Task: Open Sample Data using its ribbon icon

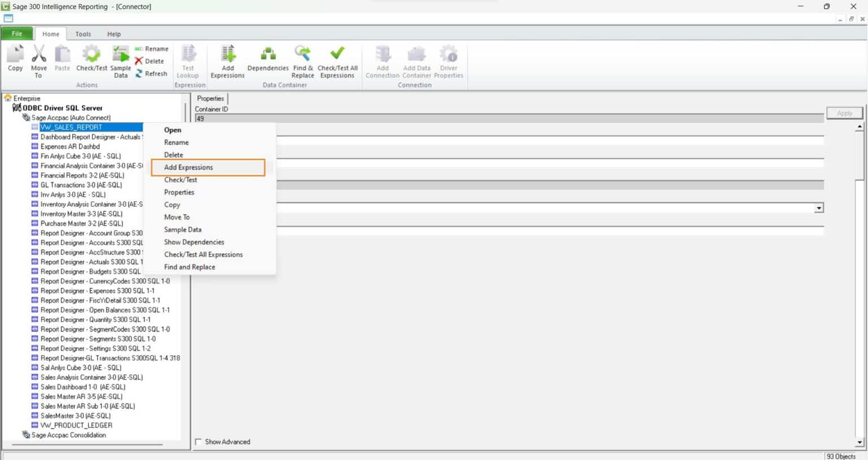Action: pos(120,57)
